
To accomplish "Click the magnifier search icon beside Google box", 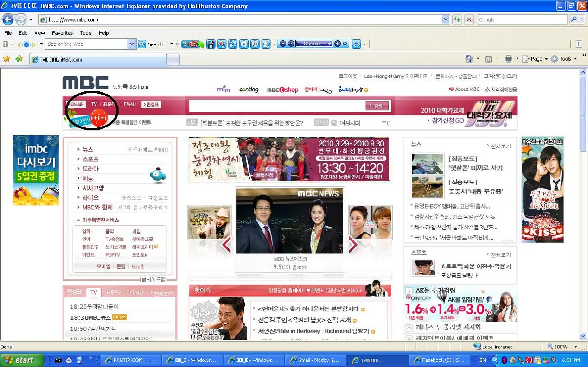I will pos(574,19).
